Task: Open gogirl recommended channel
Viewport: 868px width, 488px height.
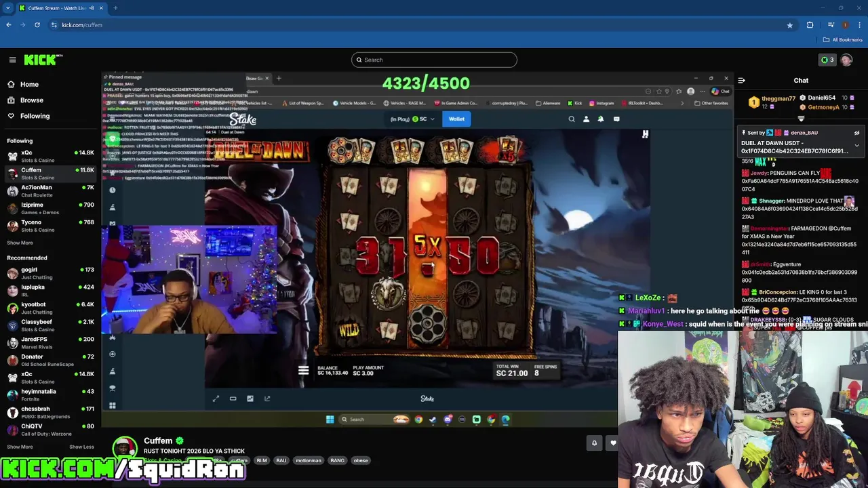Action: (51, 273)
